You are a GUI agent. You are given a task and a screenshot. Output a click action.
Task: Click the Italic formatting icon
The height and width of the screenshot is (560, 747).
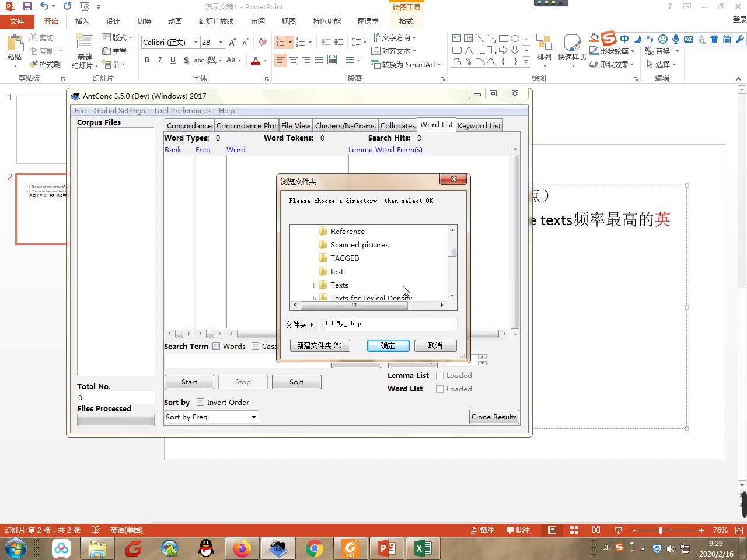coord(160,60)
